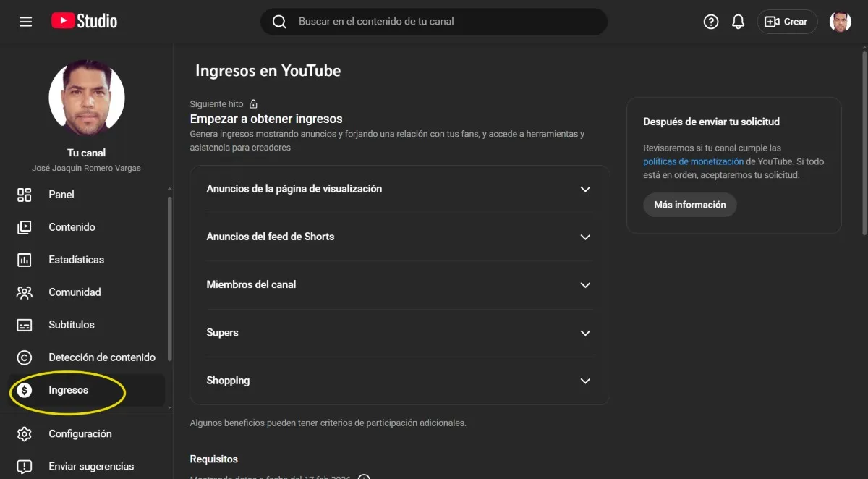868x479 pixels.
Task: Click the 'Requisitos' heading
Action: click(213, 459)
